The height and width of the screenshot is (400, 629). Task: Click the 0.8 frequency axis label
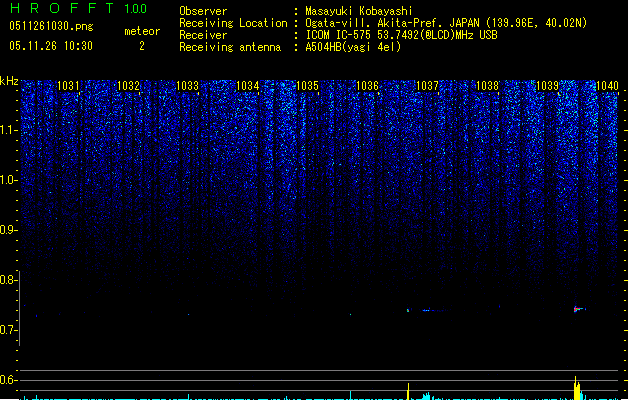9,280
